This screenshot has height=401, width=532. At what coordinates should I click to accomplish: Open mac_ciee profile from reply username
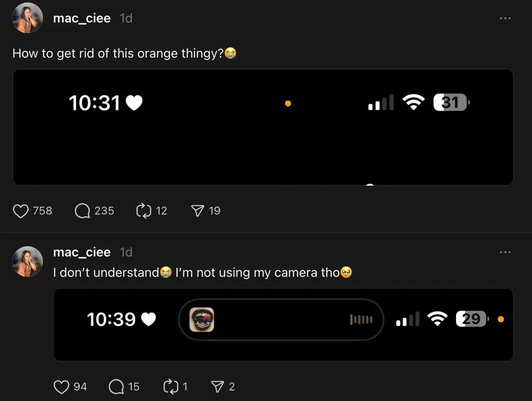82,252
